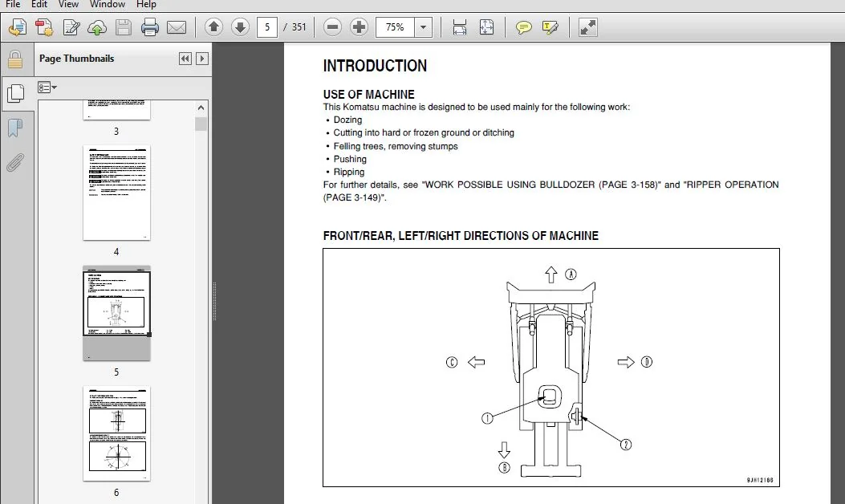Click the Page Thumbnails panel title
845x504 pixels.
click(x=76, y=59)
